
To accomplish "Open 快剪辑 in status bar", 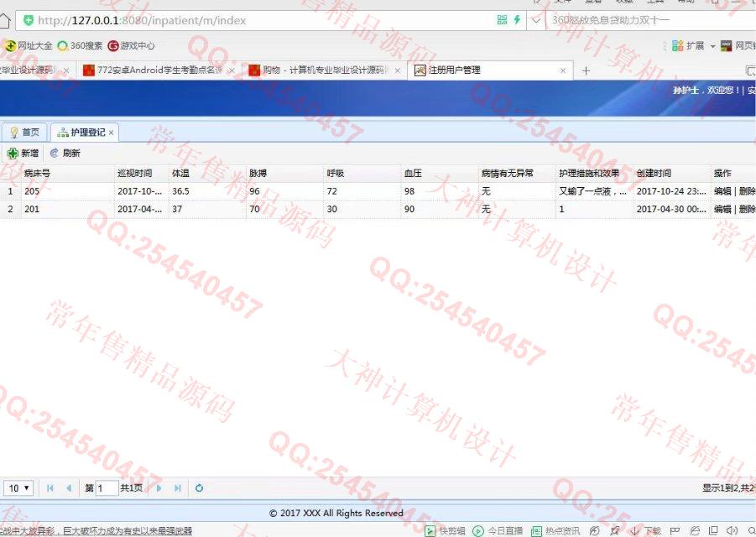I will click(x=445, y=531).
